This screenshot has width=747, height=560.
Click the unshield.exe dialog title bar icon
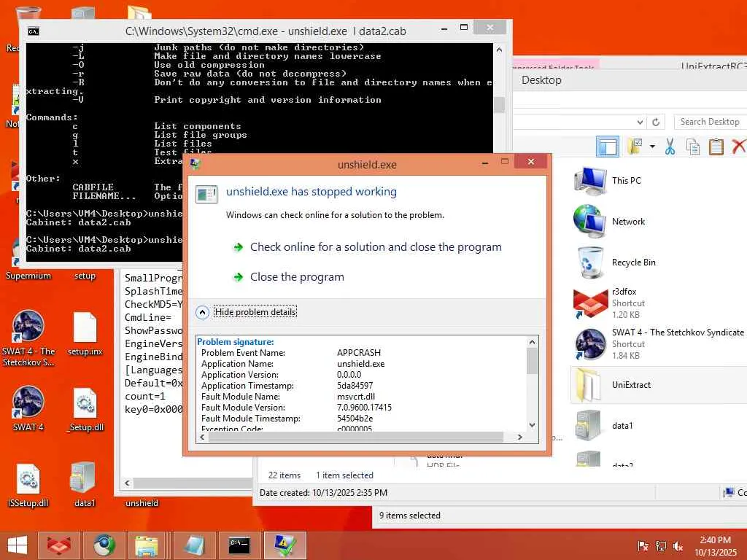tap(196, 164)
